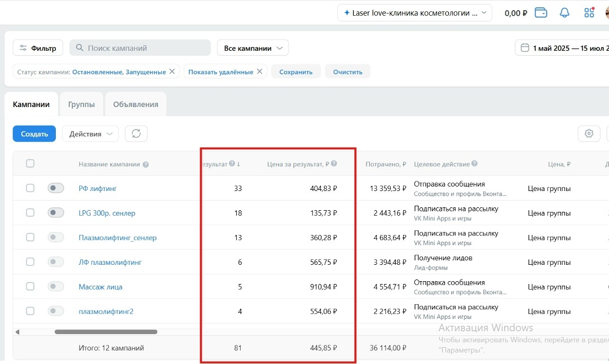Screen dimensions: 609x364
Task: Tick checkbox for LPG 300р. сенлер
Action: 30,212
